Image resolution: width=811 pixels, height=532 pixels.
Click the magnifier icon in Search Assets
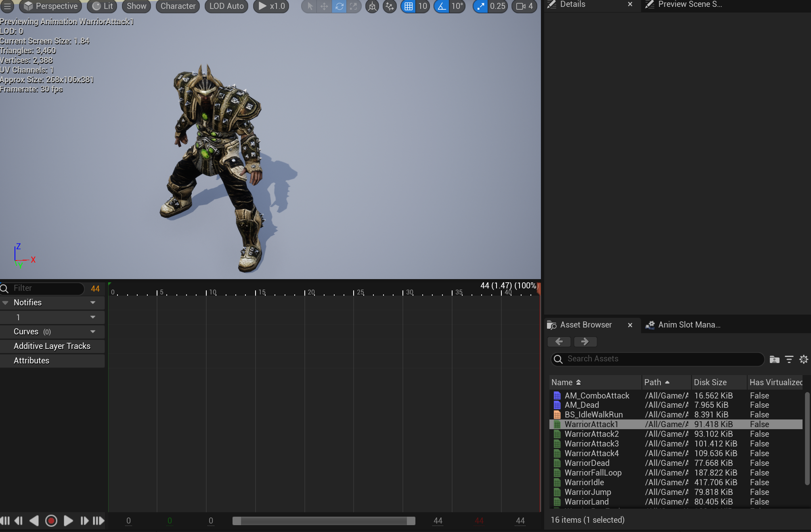[x=558, y=359]
